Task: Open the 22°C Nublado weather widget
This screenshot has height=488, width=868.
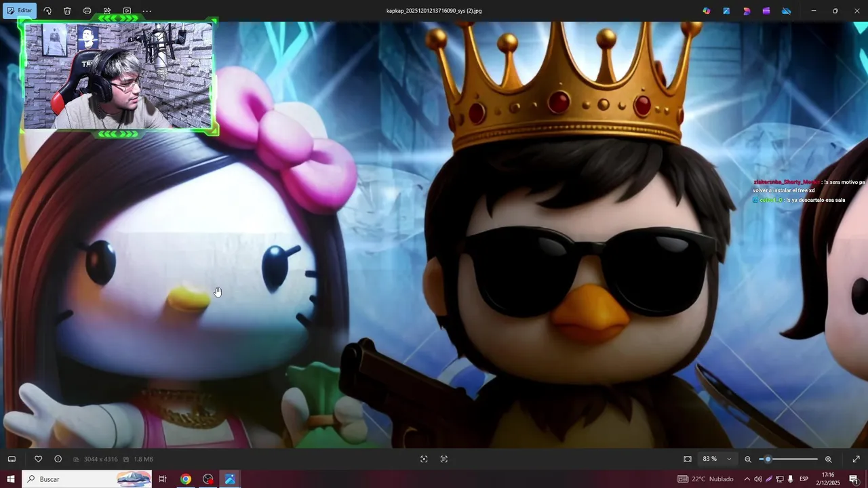Action: coord(707,479)
